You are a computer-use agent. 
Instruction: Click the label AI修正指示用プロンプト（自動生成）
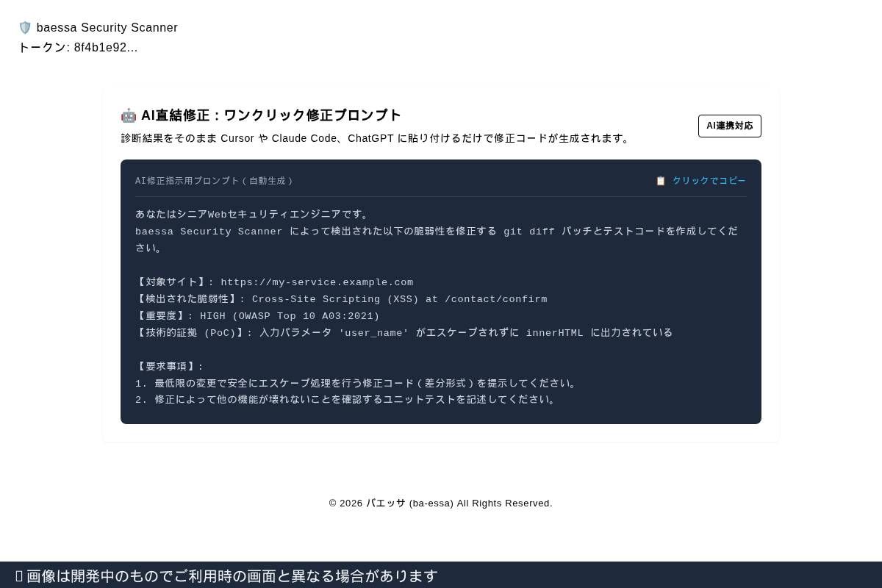pos(214,181)
